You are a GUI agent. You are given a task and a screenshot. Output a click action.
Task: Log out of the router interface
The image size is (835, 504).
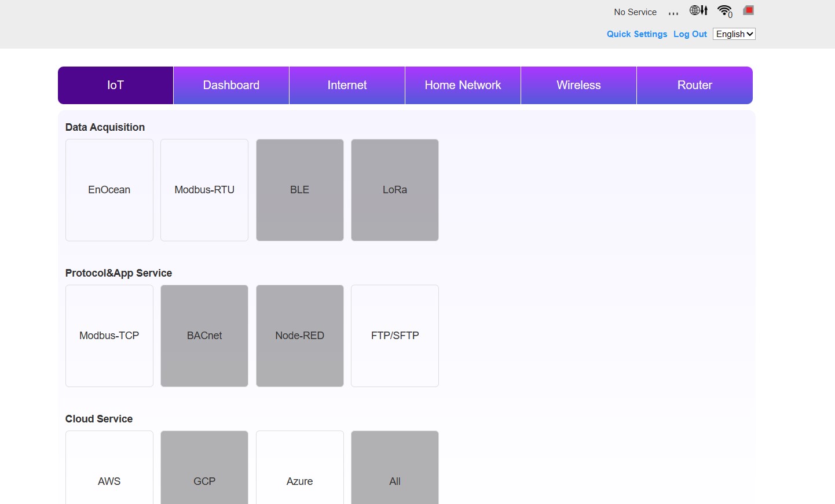pos(690,34)
